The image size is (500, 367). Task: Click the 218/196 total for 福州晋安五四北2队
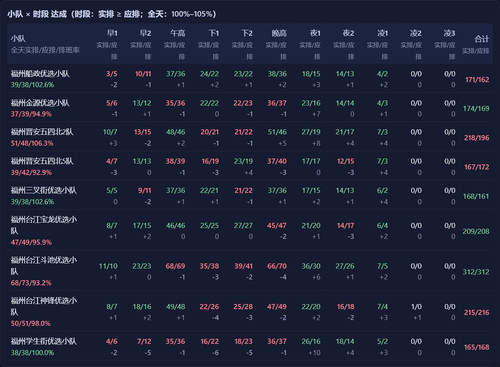pyautogui.click(x=477, y=138)
